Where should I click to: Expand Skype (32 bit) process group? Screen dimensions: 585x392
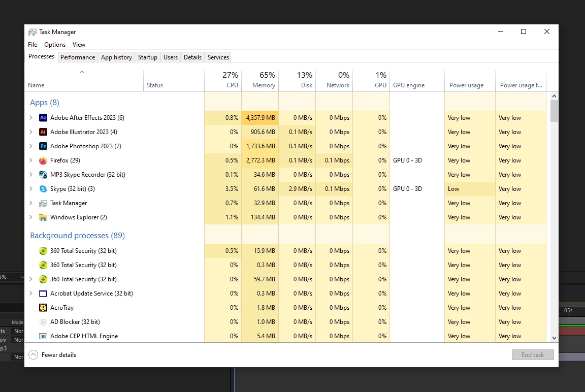(x=30, y=189)
